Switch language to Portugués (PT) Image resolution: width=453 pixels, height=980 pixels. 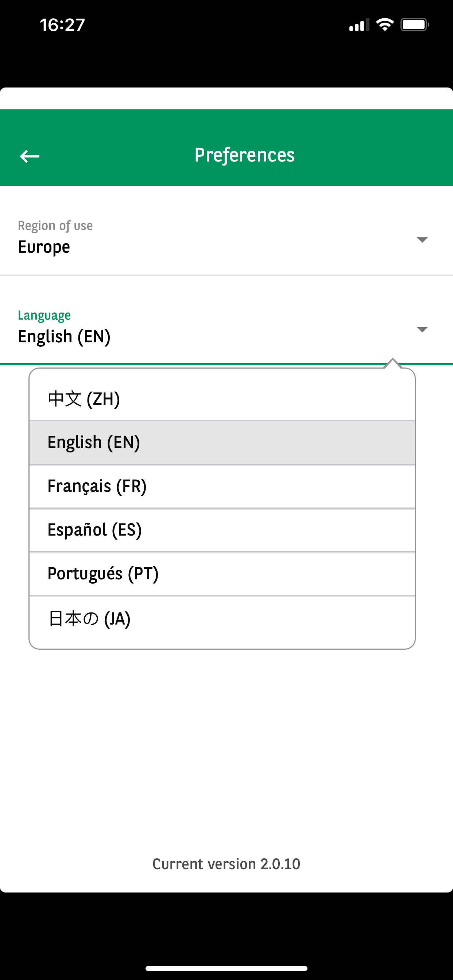coord(103,574)
